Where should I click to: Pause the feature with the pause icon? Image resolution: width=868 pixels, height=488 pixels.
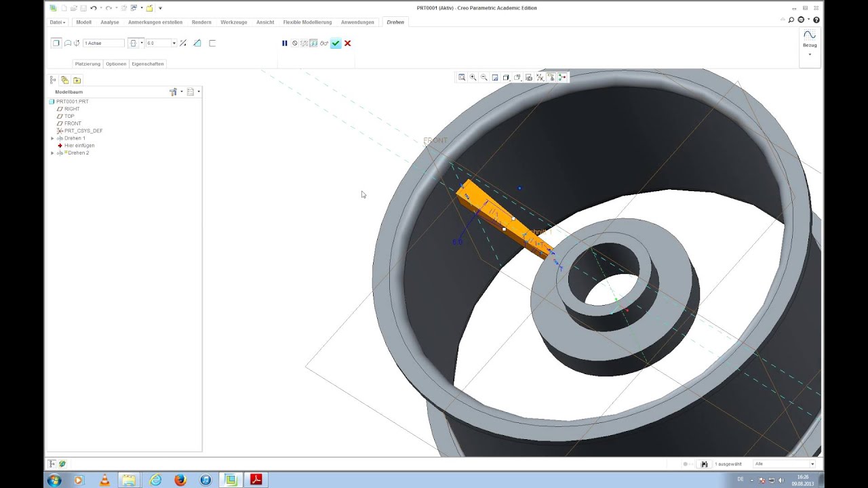[x=285, y=43]
